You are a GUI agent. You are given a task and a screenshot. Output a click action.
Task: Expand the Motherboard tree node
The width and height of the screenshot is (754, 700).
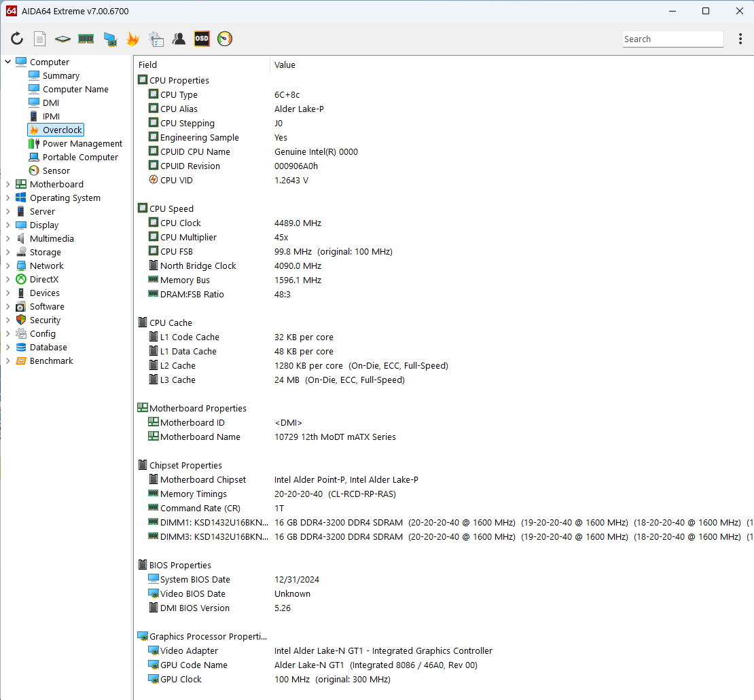7,184
